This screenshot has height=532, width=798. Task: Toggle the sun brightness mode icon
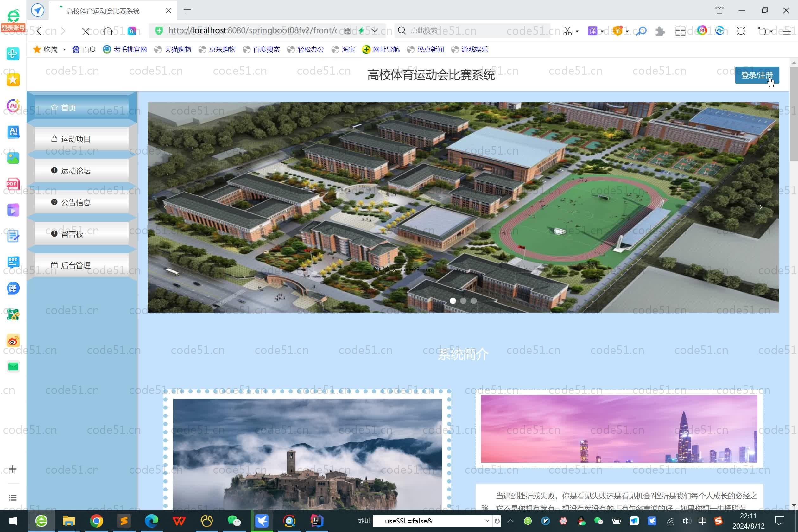point(741,31)
